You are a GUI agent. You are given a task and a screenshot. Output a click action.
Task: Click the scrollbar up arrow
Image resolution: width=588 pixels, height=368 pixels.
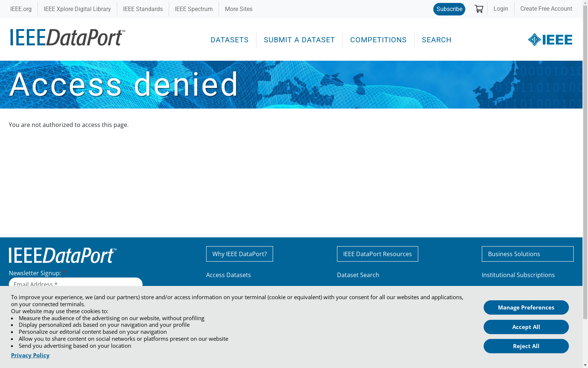(x=585, y=3)
